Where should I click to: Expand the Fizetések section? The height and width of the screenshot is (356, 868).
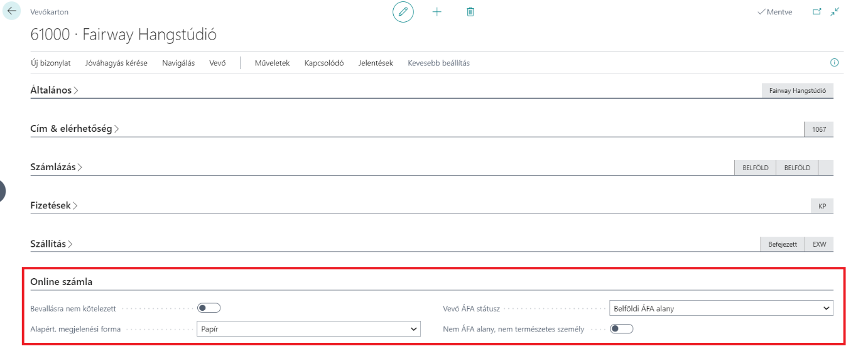click(54, 205)
